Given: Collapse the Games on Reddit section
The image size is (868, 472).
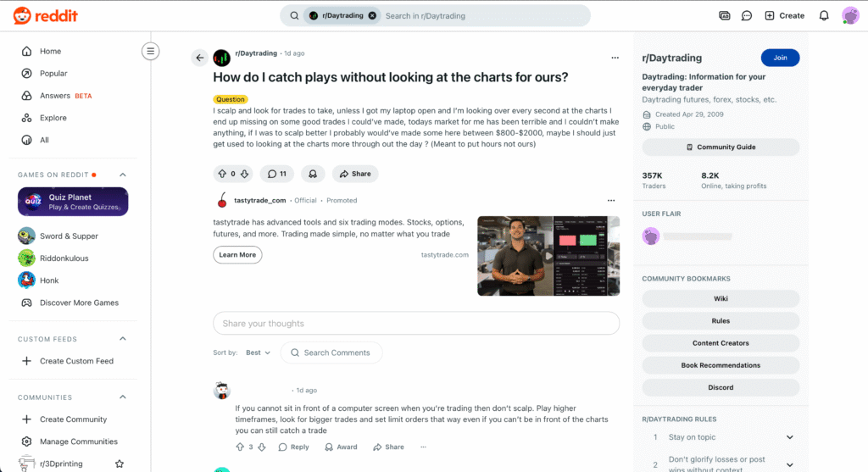Looking at the screenshot, I should [x=122, y=175].
